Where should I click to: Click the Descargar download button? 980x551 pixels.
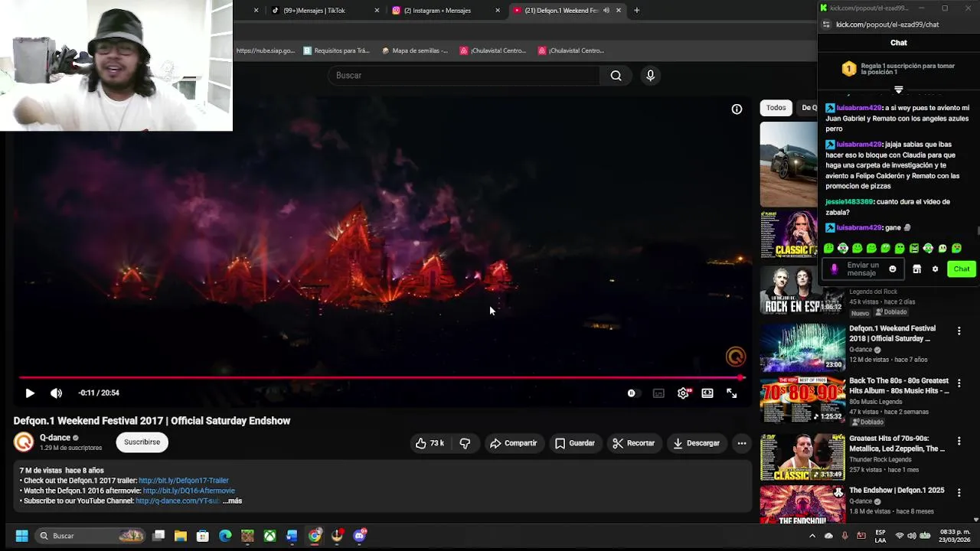[696, 443]
